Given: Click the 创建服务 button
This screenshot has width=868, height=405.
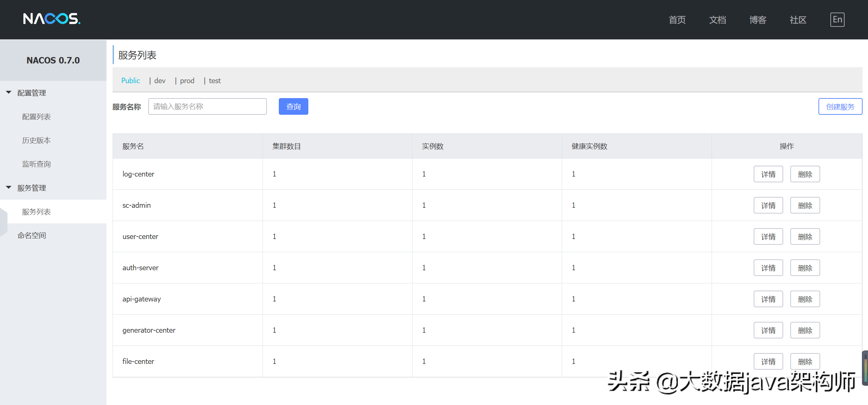Looking at the screenshot, I should tap(840, 107).
